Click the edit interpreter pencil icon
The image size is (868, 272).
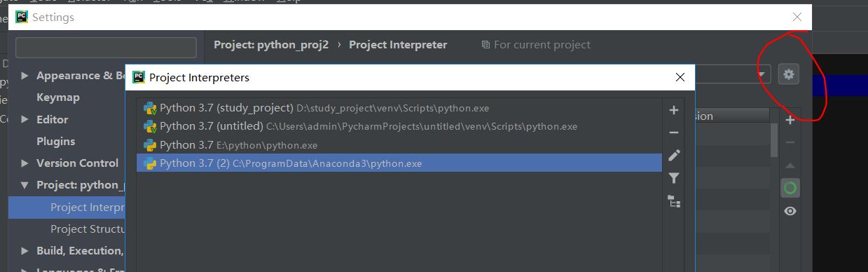pyautogui.click(x=674, y=156)
